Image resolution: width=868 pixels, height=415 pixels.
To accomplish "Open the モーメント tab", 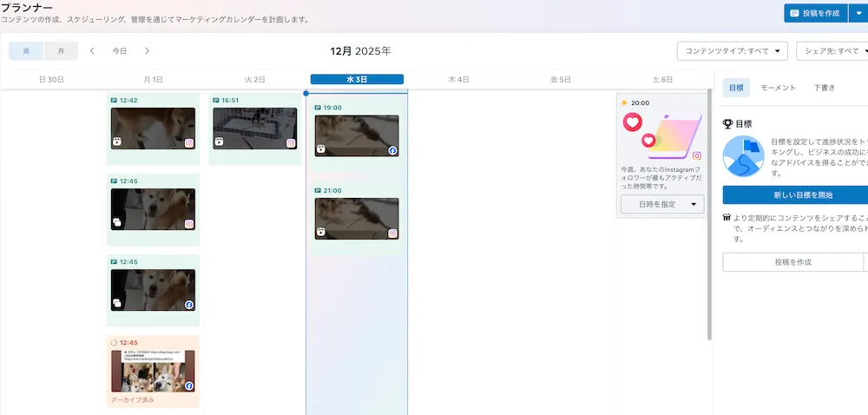I will click(x=778, y=88).
